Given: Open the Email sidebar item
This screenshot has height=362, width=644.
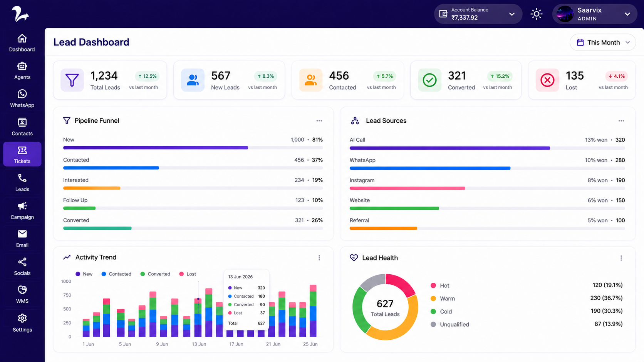Looking at the screenshot, I should coord(22,239).
